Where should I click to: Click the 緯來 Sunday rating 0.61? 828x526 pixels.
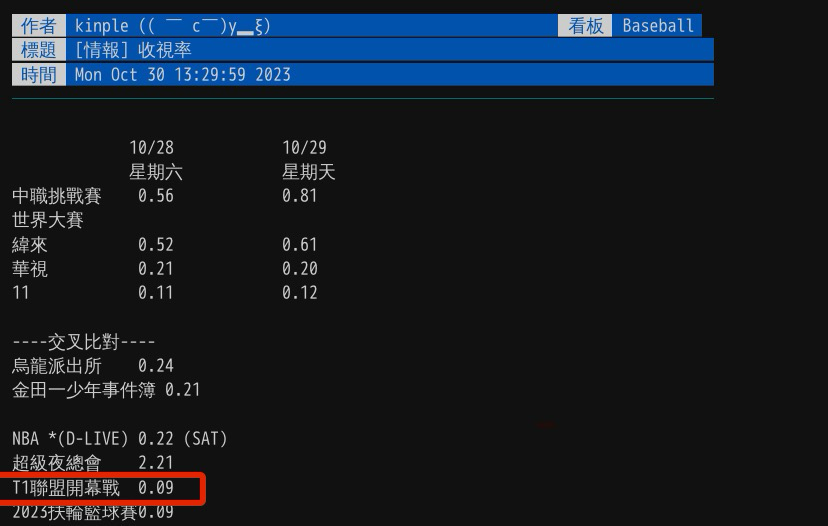299,245
